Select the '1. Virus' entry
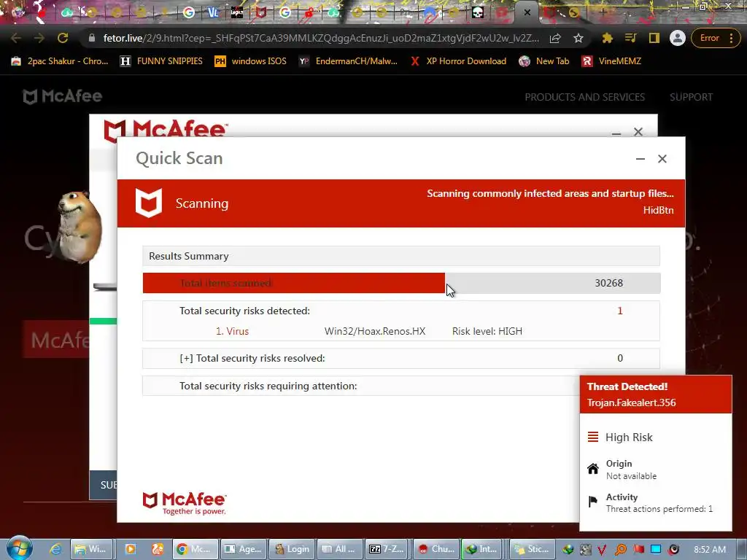This screenshot has height=560, width=747. point(232,332)
